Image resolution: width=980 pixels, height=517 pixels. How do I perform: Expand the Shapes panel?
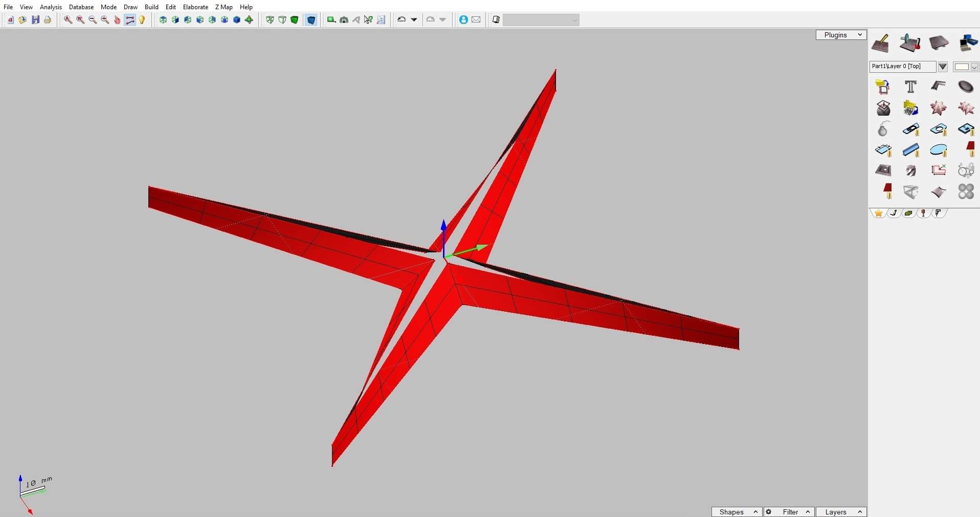coord(737,512)
